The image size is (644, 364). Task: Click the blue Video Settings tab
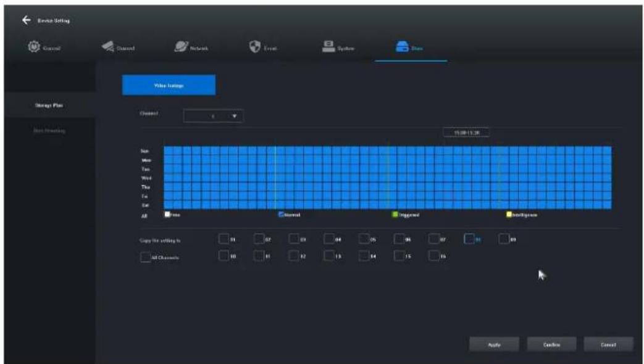pyautogui.click(x=169, y=85)
